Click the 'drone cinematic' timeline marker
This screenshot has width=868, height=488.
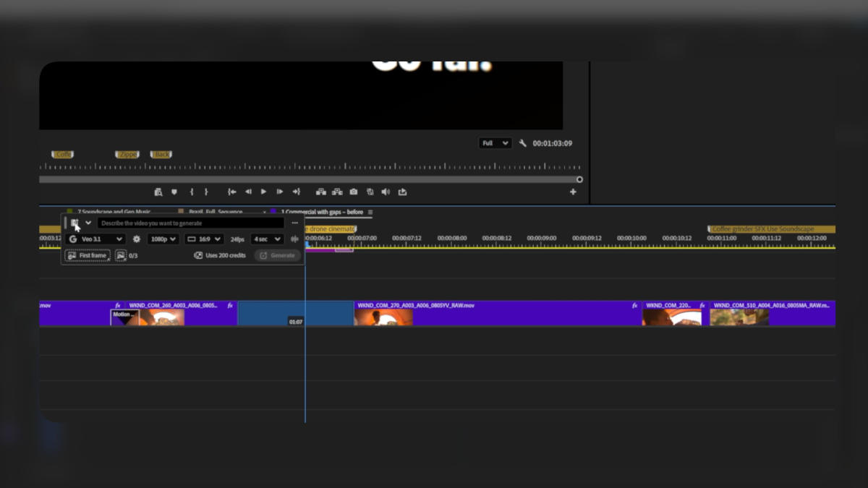coord(331,229)
